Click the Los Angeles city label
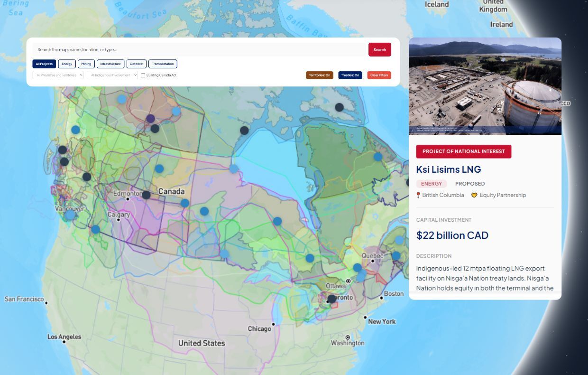This screenshot has height=375, width=588. [64, 337]
